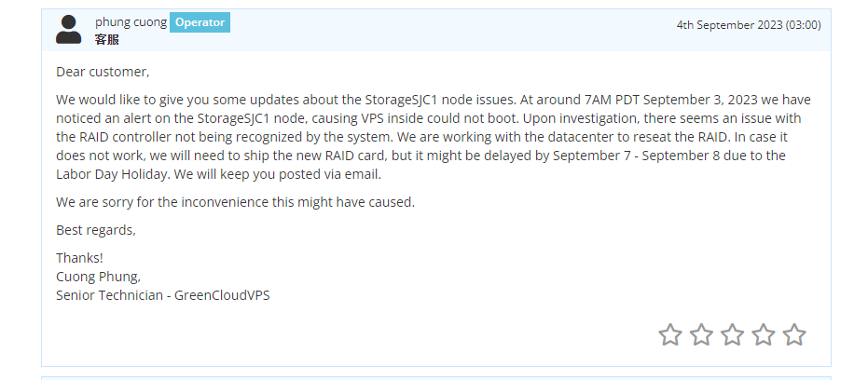Click the blue Operator badge
This screenshot has height=380, width=868.
tap(200, 22)
